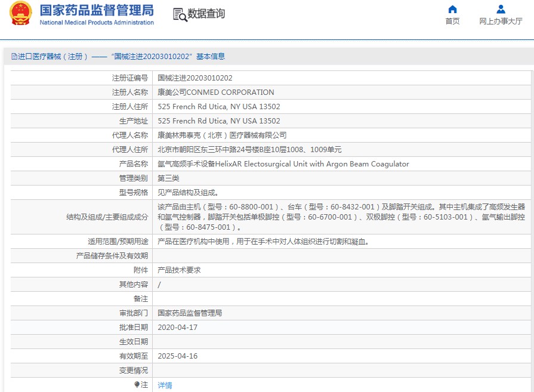Click the 网上办事大厅 person icon

click(x=501, y=9)
